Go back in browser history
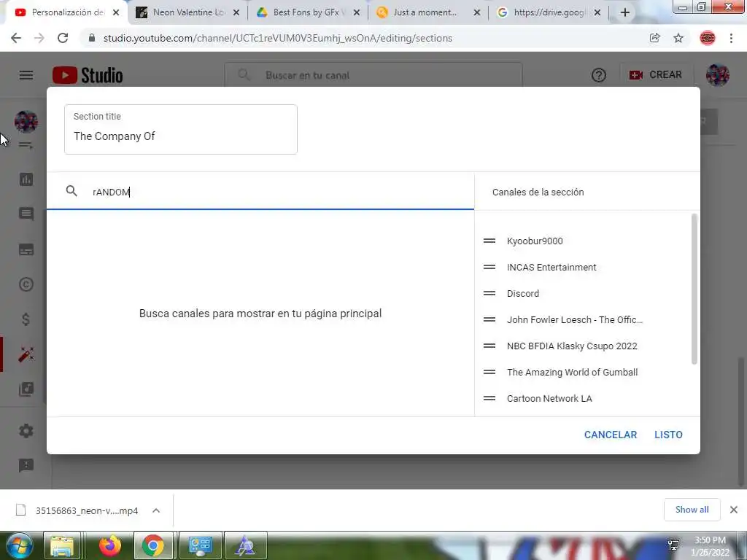Image resolution: width=747 pixels, height=560 pixels. pos(16,38)
